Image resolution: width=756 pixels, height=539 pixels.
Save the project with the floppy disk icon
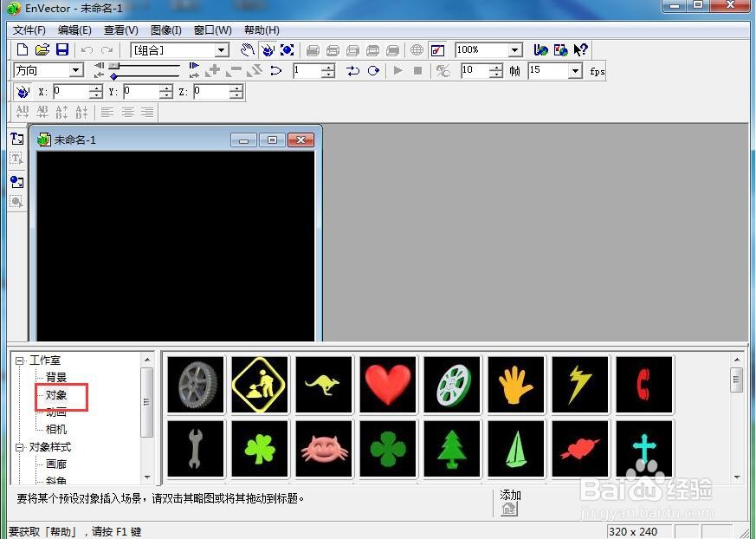62,49
